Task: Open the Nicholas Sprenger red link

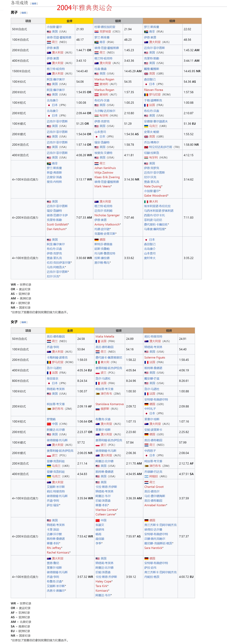Action: pyautogui.click(x=107, y=215)
